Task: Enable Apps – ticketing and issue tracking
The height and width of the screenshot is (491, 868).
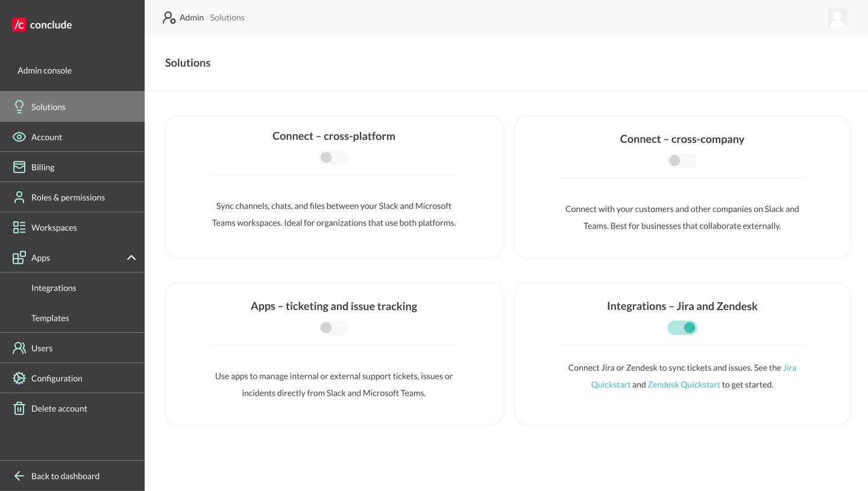Action: 334,328
